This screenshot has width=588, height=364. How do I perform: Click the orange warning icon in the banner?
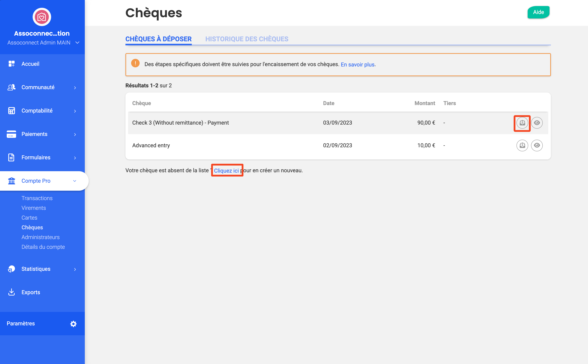point(135,63)
